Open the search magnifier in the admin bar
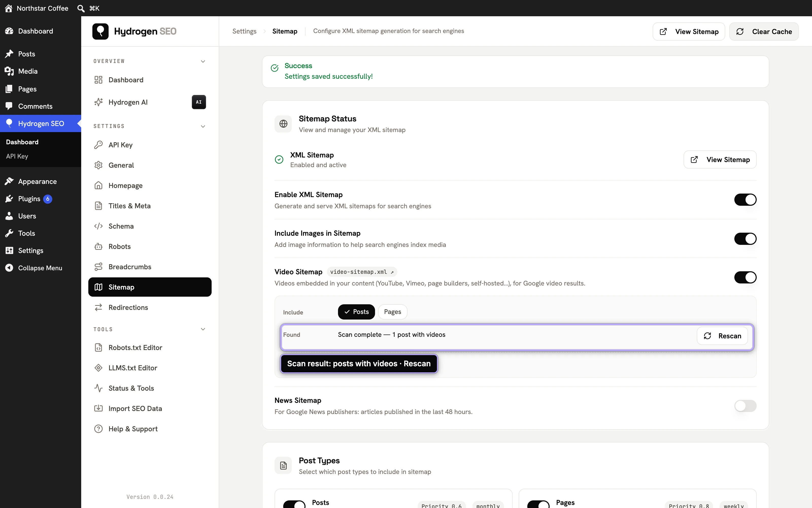Screen dimensions: 812x508 81,8
